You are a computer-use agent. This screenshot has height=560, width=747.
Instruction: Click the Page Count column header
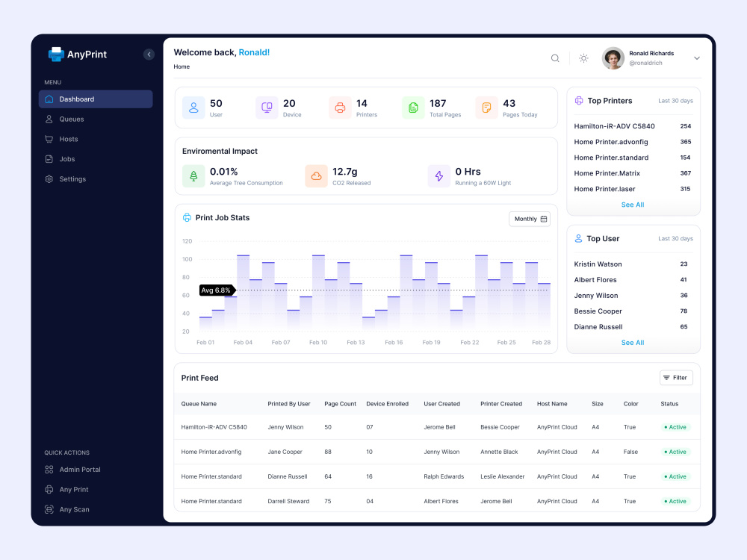tap(340, 404)
